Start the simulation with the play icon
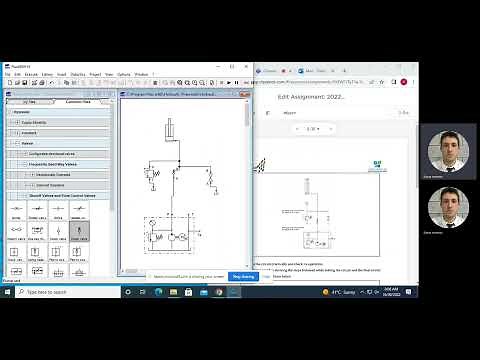This screenshot has width=480, height=360. click(229, 82)
